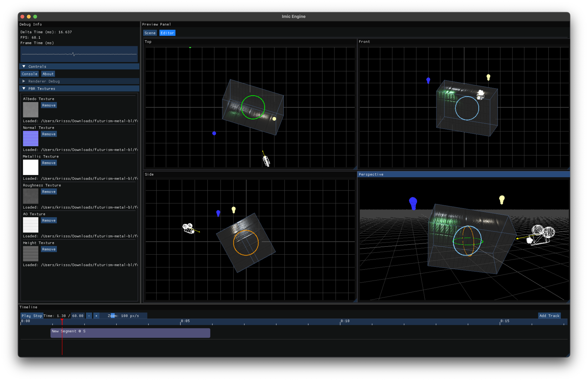The image size is (588, 381).
Task: Click the Normal Texture thumbnail
Action: (x=31, y=139)
